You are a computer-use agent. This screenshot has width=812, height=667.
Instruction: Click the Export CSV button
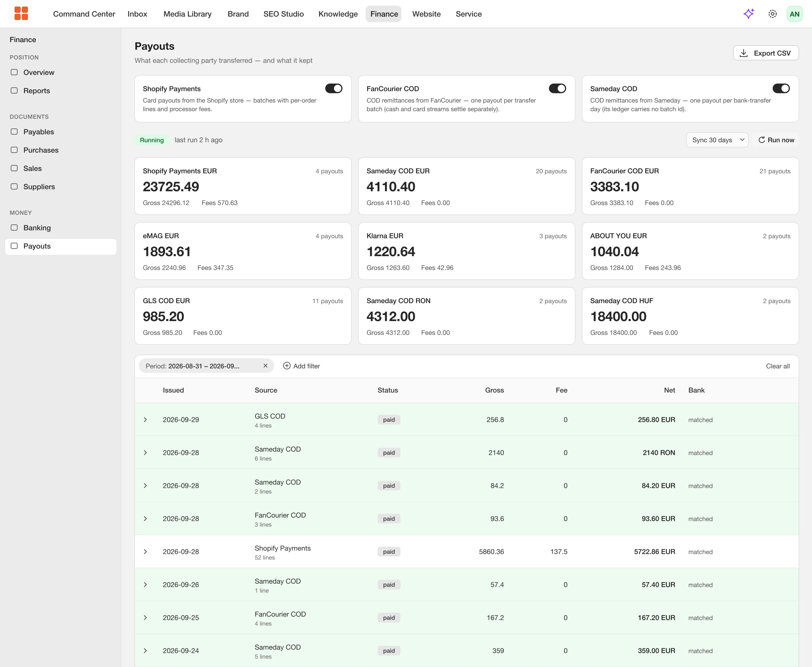[765, 53]
